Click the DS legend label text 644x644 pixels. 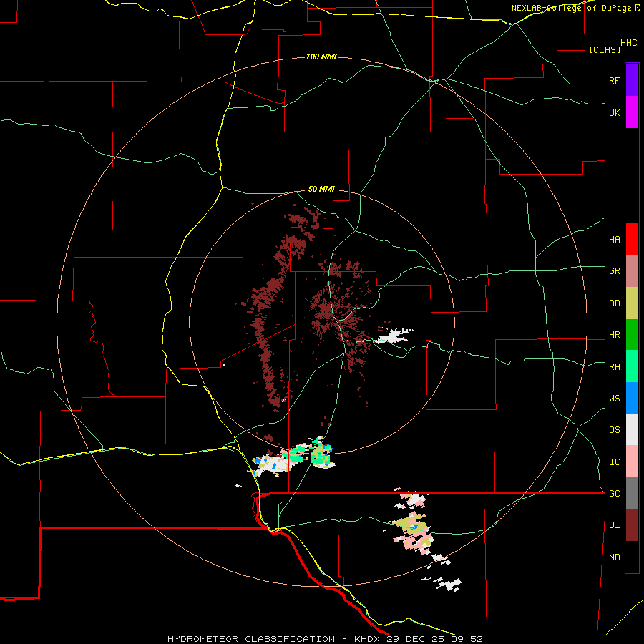tap(614, 430)
